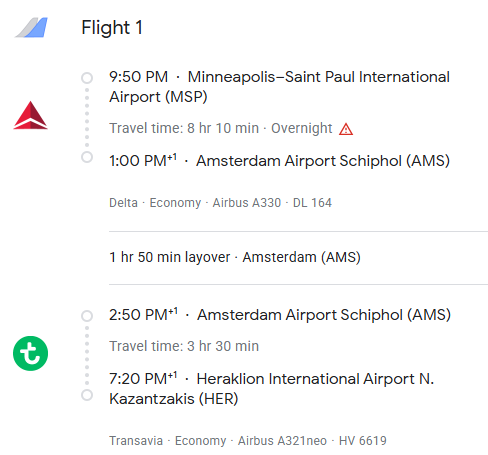Viewport: 488px width, 455px height.
Task: Click the Airbus A330 aircraft label
Action: pos(247,203)
